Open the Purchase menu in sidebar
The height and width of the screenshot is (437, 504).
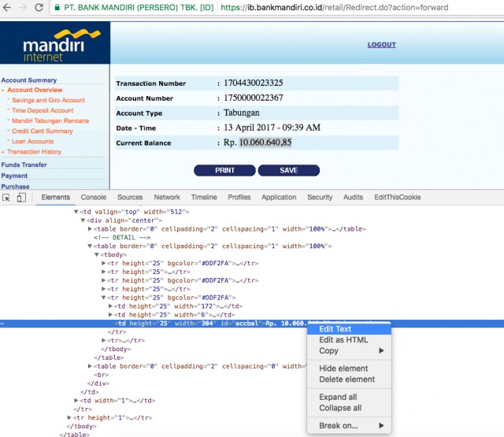coord(15,187)
